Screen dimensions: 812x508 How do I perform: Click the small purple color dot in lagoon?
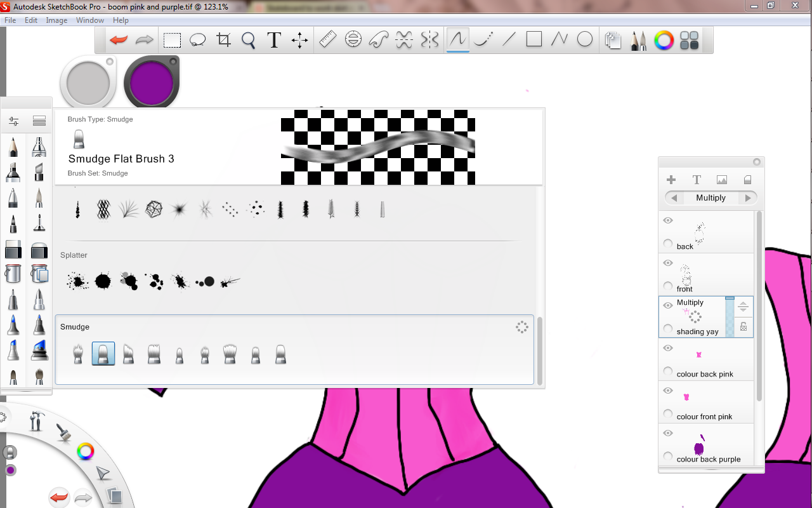11,471
